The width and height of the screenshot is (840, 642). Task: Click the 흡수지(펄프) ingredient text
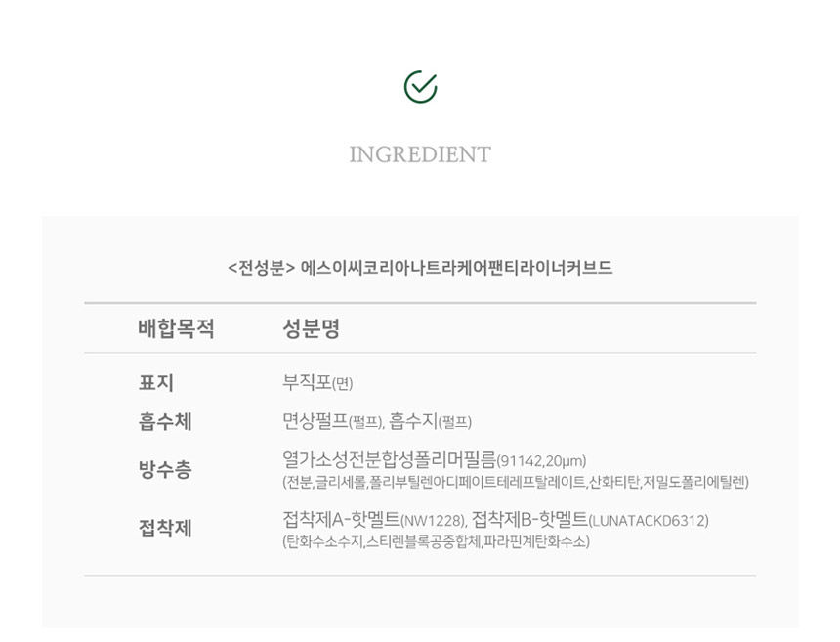(430, 422)
